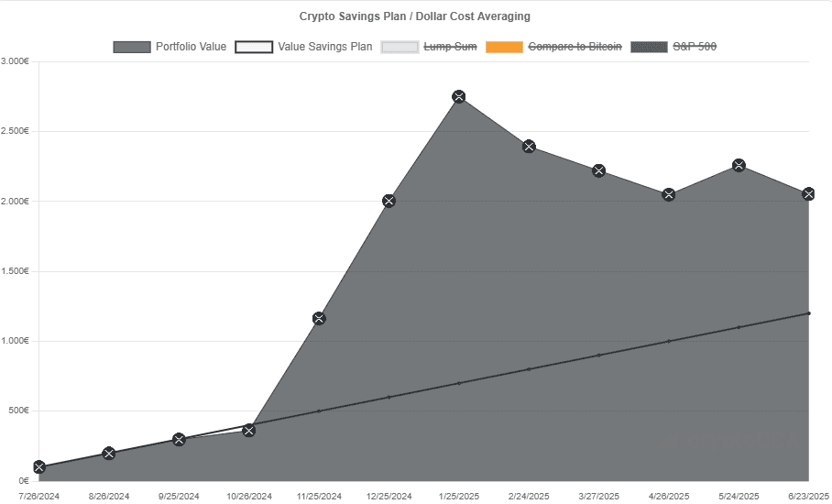Viewport: 832px width, 504px height.
Task: Click the 1.500€ y-axis label
Action: [x=15, y=271]
